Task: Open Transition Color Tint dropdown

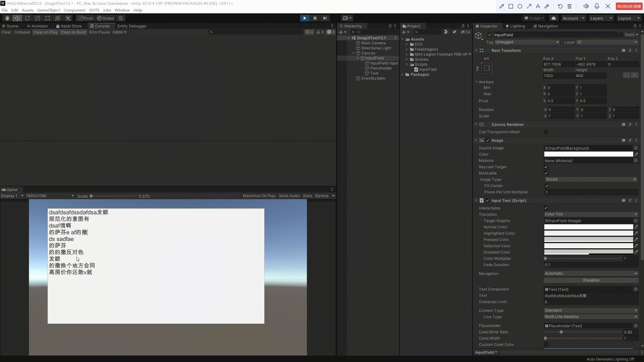Action: 591,214
